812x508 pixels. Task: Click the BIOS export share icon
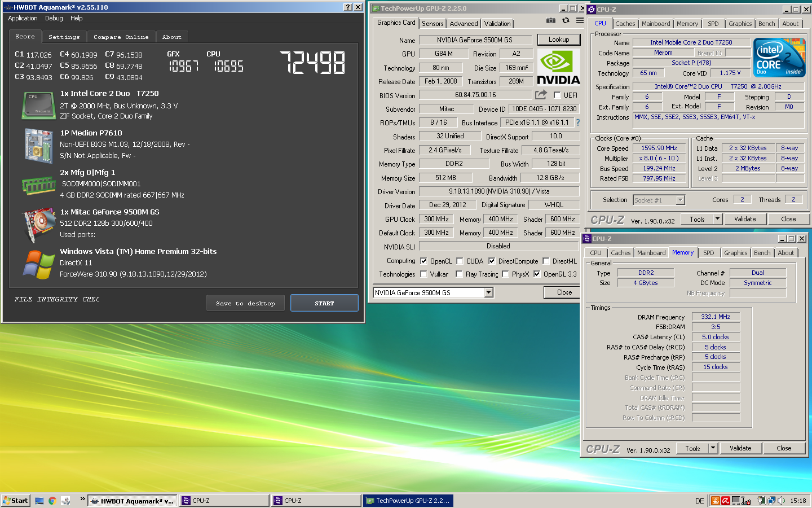click(x=541, y=95)
